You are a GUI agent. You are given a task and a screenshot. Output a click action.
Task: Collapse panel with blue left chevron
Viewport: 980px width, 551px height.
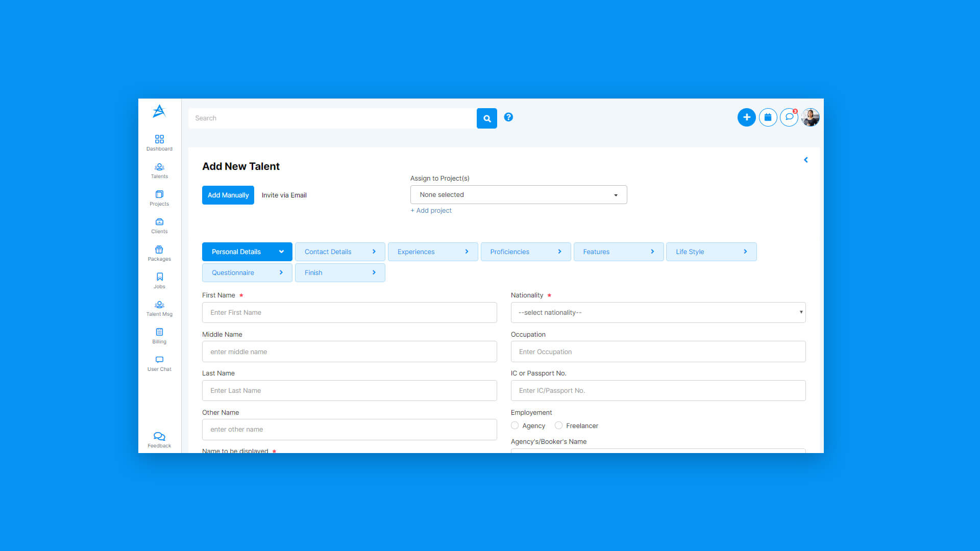(x=805, y=160)
